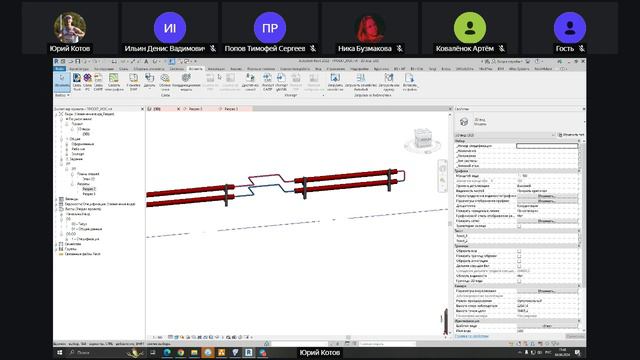Click the Импорт gbXML ribbon icon

(281, 81)
